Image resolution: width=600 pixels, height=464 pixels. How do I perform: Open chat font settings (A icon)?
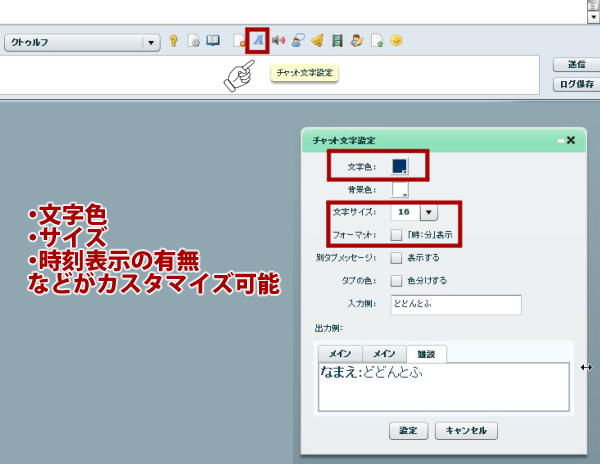tap(258, 41)
